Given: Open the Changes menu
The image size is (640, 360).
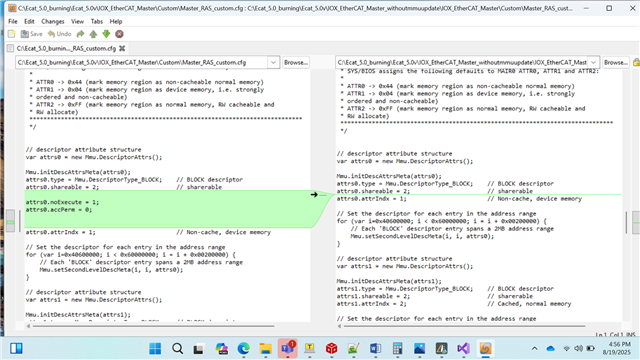Looking at the screenshot, I should 53,21.
